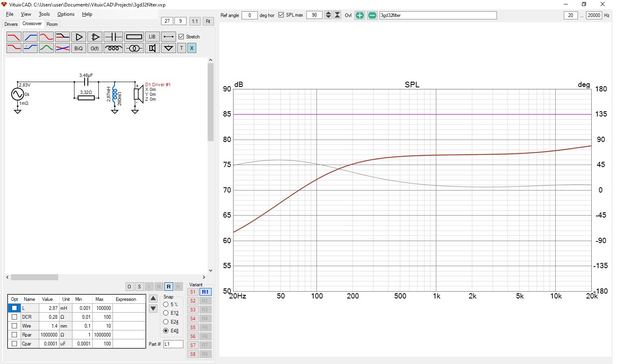618x364 pixels.
Task: Pick the resistor component tool
Action: click(134, 37)
